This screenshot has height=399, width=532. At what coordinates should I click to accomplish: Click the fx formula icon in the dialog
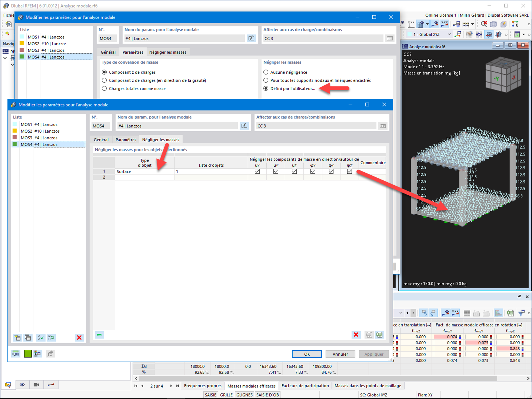point(51,353)
